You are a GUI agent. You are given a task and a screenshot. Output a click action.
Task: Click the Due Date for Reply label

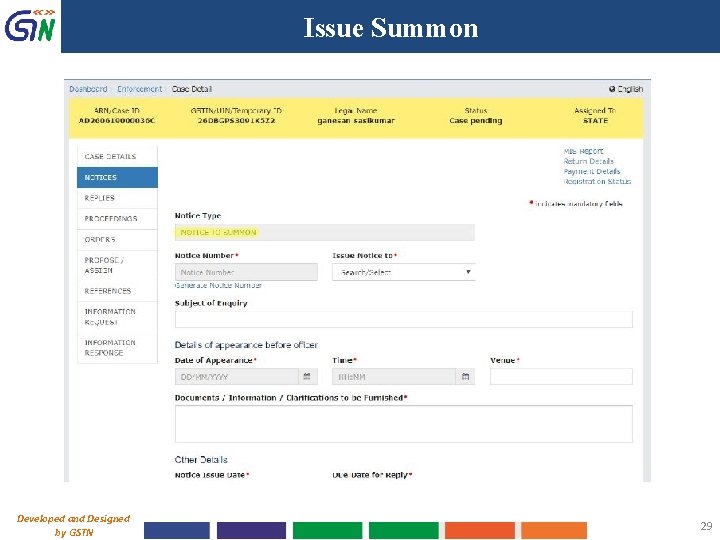pos(370,475)
